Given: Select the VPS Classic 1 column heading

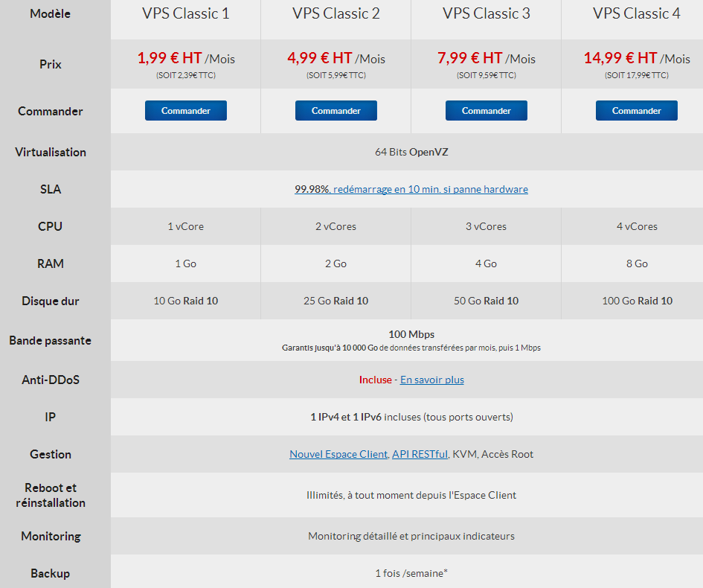Looking at the screenshot, I should point(186,13).
